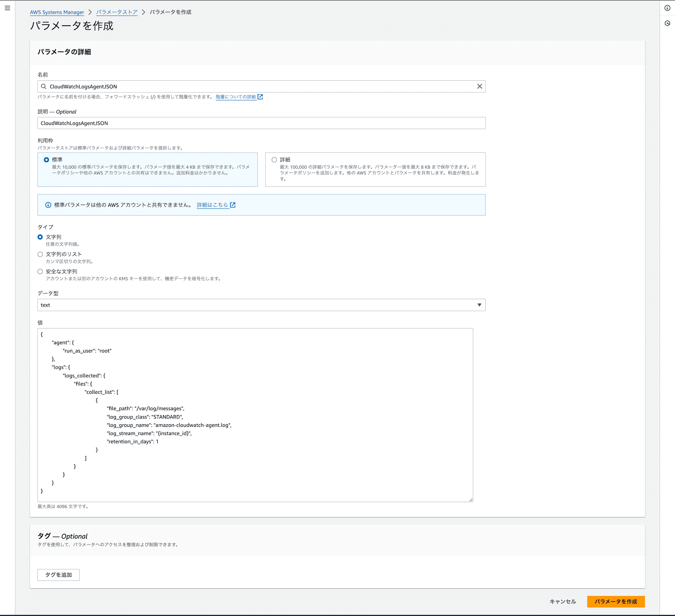The image size is (675, 616).
Task: Click the "log_group_name" amazon-cloudwatch-agent.log line
Action: point(169,425)
